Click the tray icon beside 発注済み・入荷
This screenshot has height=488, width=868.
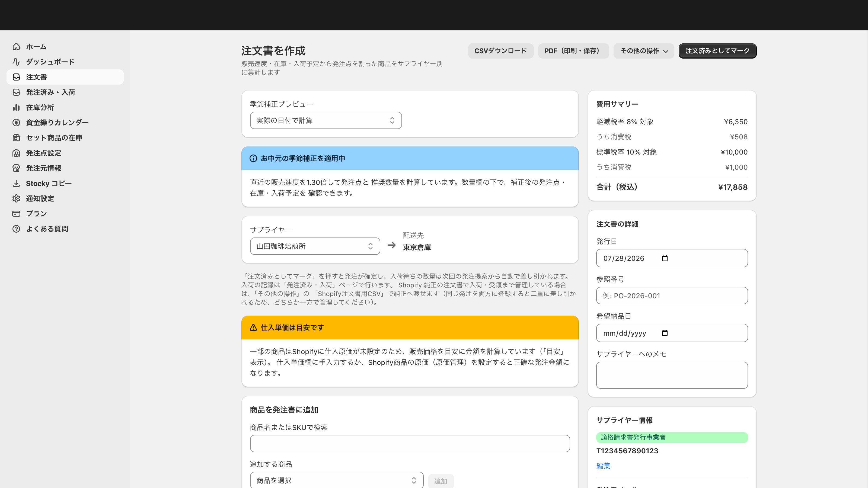point(16,92)
